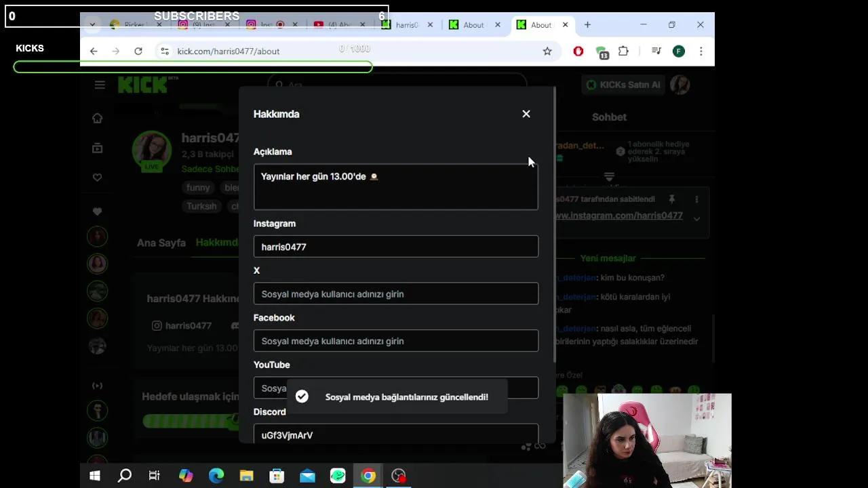Click the site info icon in address bar
Viewport: 868px width, 488px height.
(x=164, y=51)
